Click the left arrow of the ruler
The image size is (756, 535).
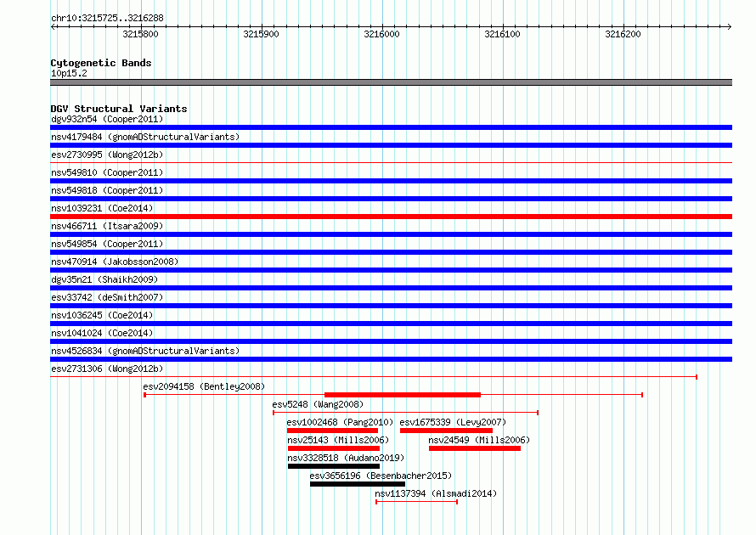pyautogui.click(x=53, y=26)
